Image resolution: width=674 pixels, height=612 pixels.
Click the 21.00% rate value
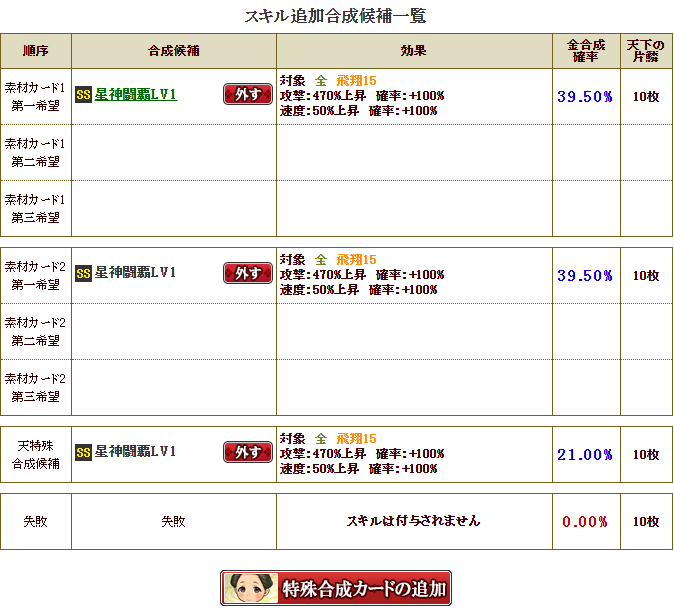click(x=585, y=455)
